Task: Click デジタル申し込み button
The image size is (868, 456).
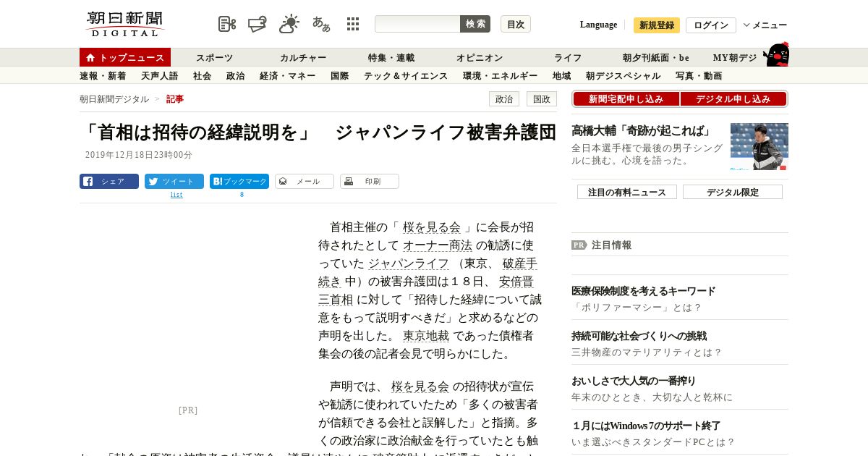Action: click(733, 99)
